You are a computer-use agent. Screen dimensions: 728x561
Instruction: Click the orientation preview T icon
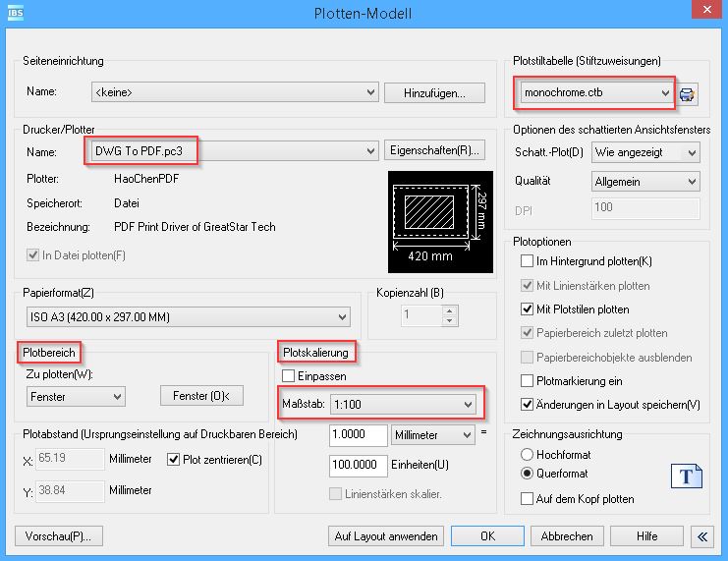click(686, 476)
